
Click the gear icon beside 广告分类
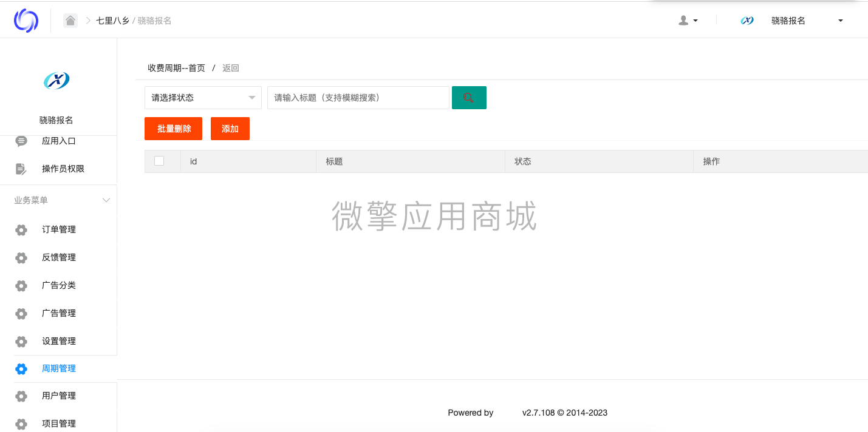(x=21, y=286)
